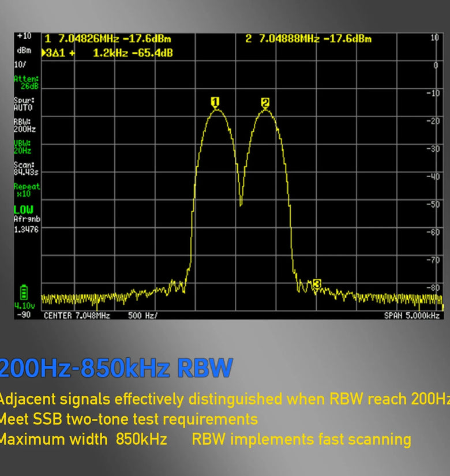Toggle the Spur AUTO setting
Viewport: 450px width, 476px height.
(24, 104)
